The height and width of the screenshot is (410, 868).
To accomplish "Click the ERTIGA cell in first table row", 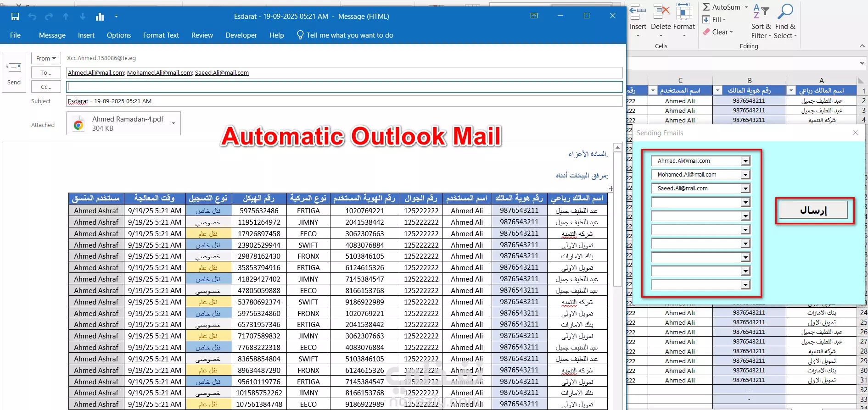I will click(x=308, y=211).
